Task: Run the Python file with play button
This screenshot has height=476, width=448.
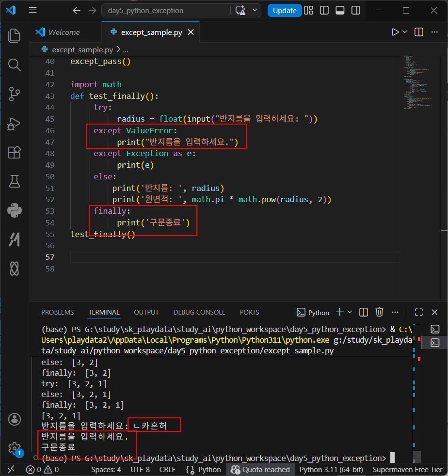Action: tap(395, 32)
